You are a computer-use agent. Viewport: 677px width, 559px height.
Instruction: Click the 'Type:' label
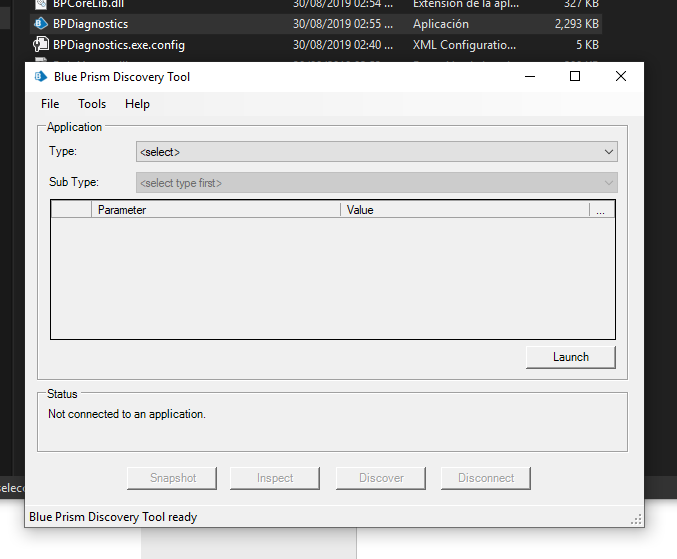pos(63,151)
